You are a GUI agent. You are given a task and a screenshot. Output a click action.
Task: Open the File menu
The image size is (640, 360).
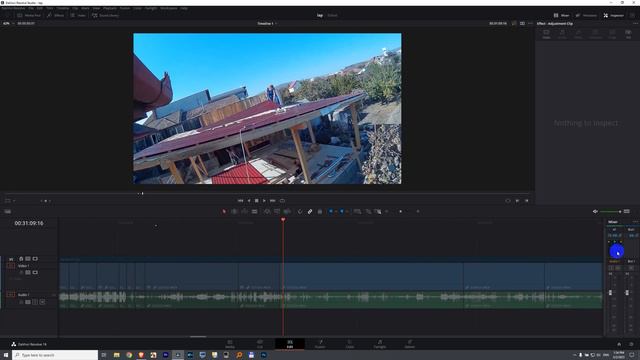click(31, 8)
